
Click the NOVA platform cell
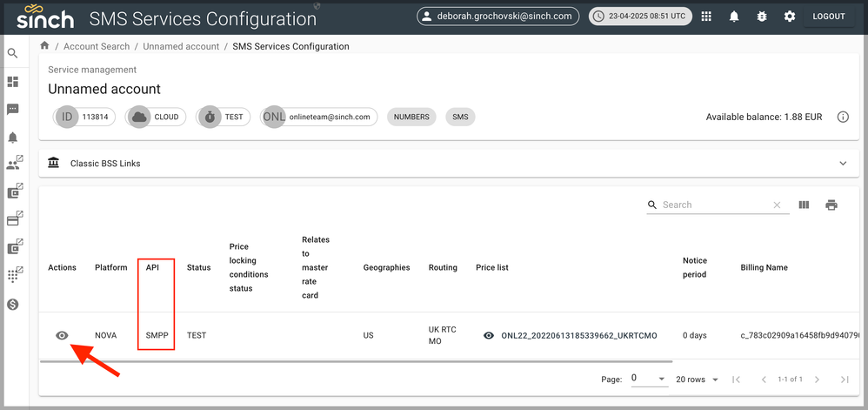point(106,336)
